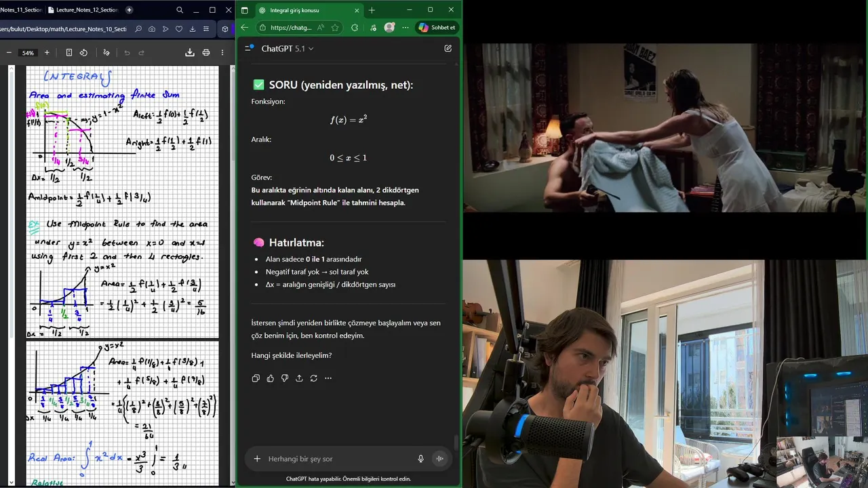868x488 pixels.
Task: Edit the 54% zoom level field
Action: pos(28,53)
